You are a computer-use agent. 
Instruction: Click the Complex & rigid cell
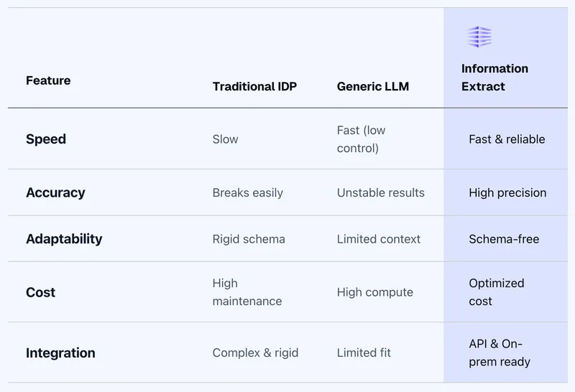[255, 353]
